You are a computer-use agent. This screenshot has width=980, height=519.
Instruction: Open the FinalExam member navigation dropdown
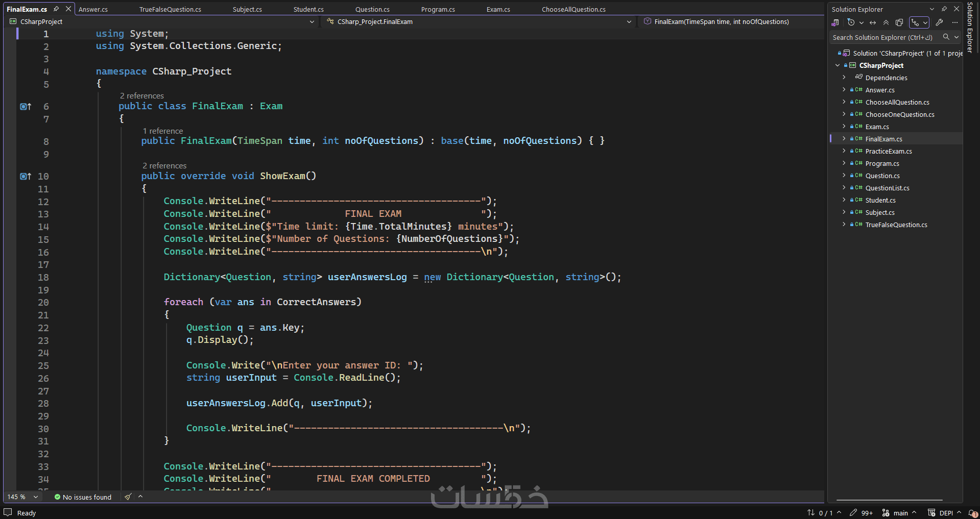pos(732,21)
